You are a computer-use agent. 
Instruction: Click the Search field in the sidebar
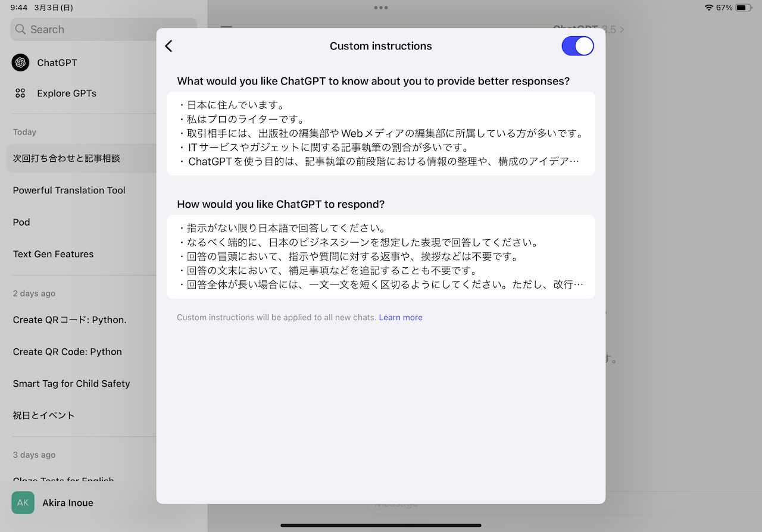pyautogui.click(x=104, y=29)
